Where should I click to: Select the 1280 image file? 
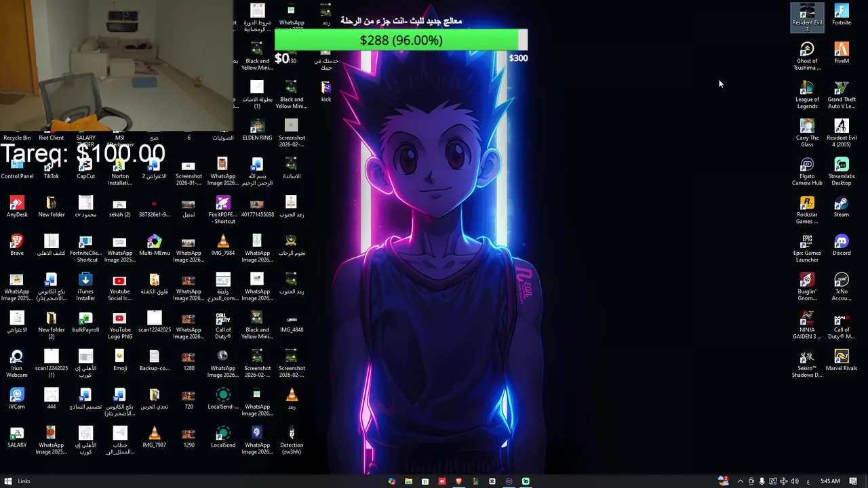(189, 361)
